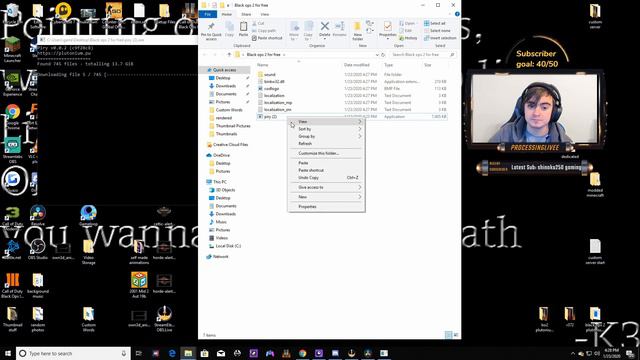Click the Paste icon in ribbon

point(243,29)
